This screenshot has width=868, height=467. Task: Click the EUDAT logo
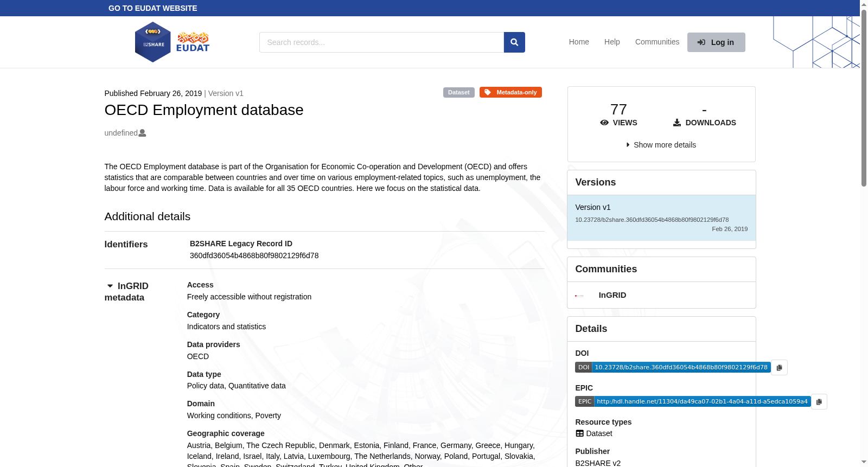pyautogui.click(x=193, y=42)
